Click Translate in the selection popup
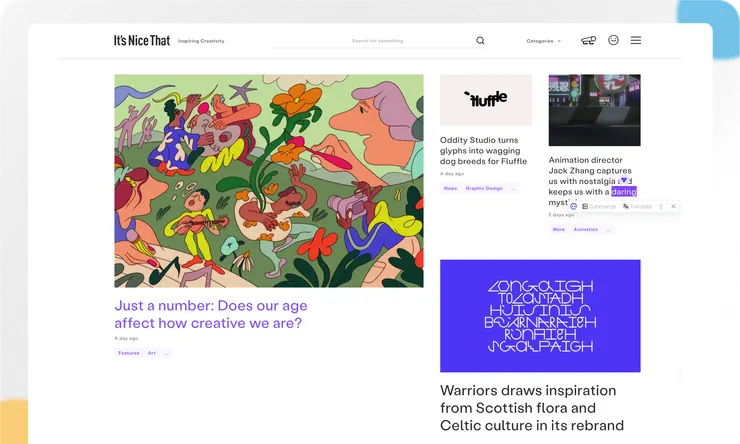Screen dimensions: 740x444 (x=637, y=206)
